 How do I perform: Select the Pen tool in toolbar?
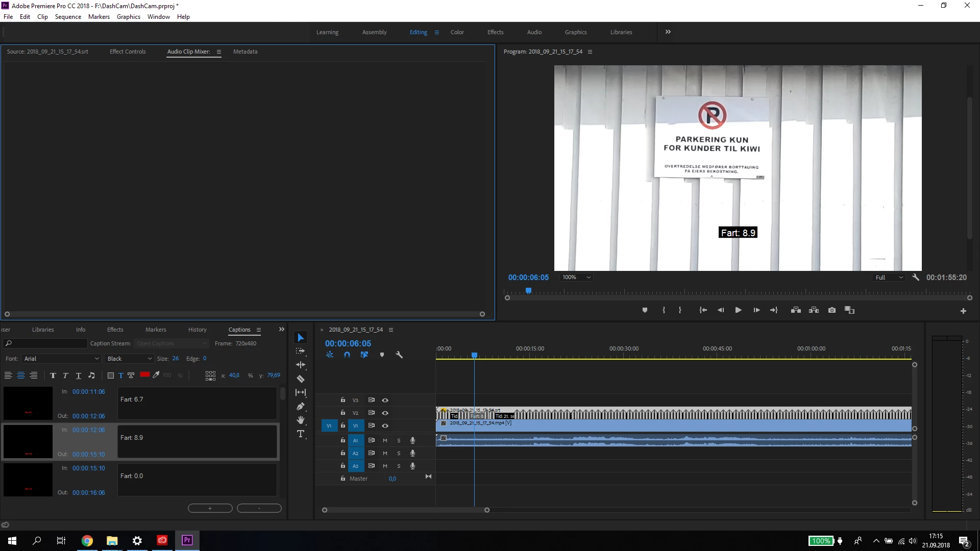point(301,407)
